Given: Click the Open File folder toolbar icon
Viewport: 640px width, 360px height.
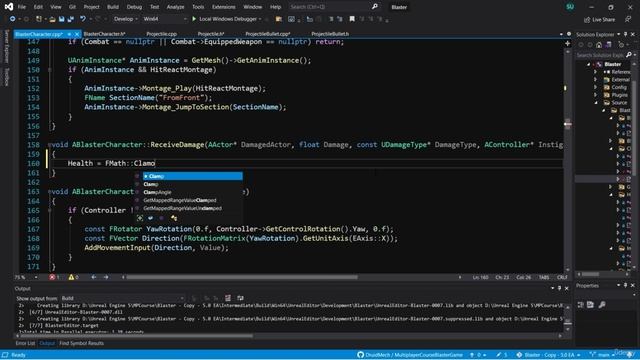Looking at the screenshot, I should (x=52, y=19).
